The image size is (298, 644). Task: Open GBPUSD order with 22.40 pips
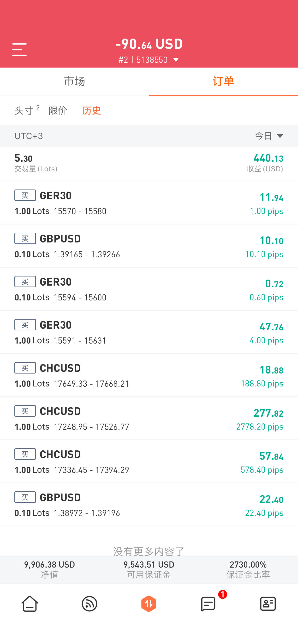point(149,505)
